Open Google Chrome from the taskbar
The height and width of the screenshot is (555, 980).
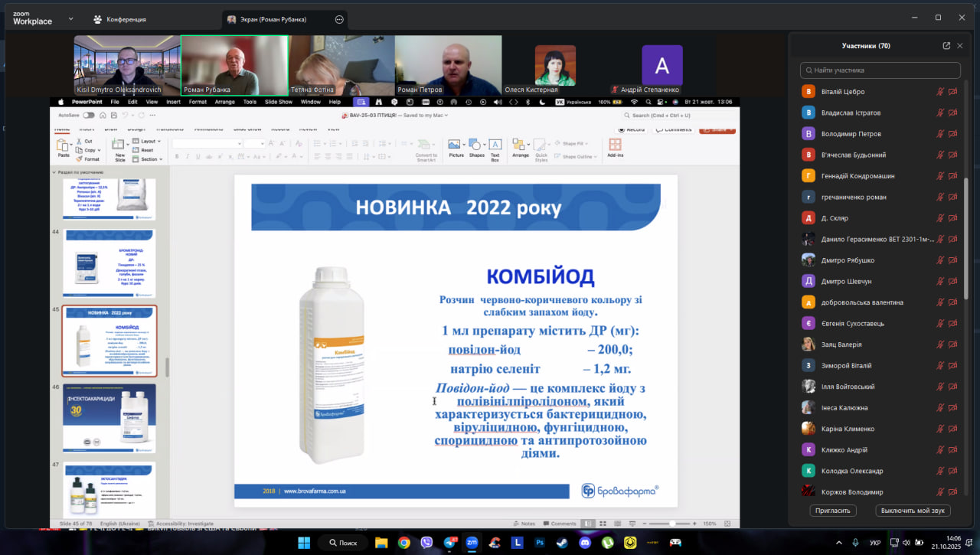(403, 543)
